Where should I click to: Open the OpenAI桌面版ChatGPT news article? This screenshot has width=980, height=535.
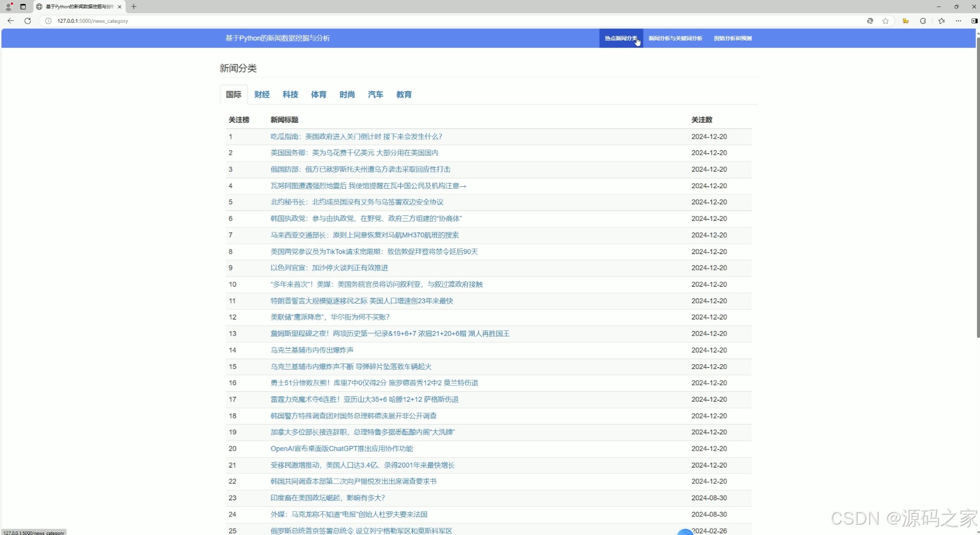coord(342,448)
